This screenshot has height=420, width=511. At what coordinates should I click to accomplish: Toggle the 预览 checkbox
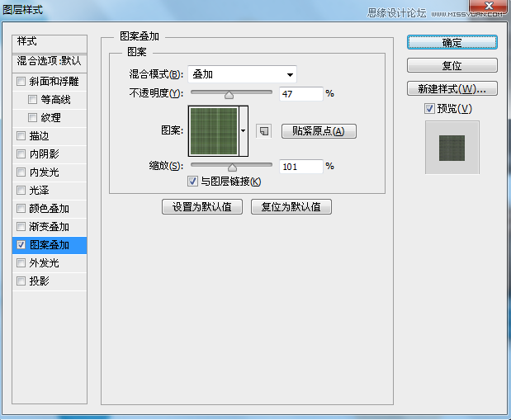(x=429, y=108)
